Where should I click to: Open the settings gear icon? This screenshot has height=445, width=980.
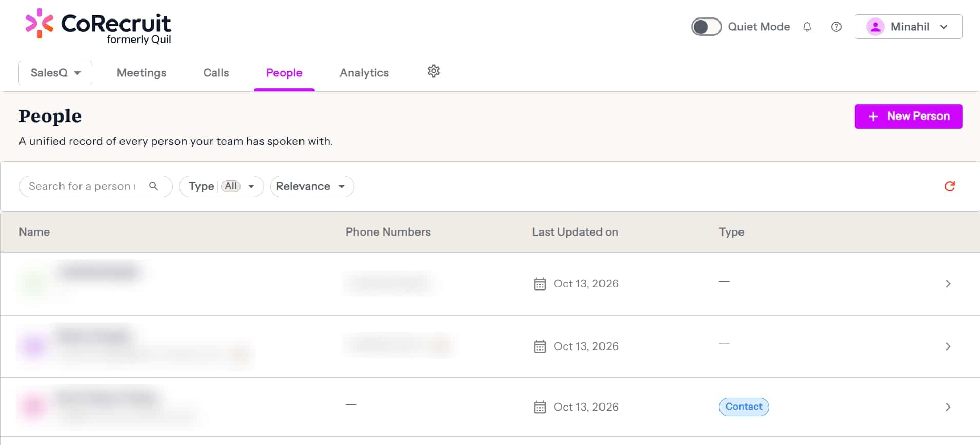(434, 71)
